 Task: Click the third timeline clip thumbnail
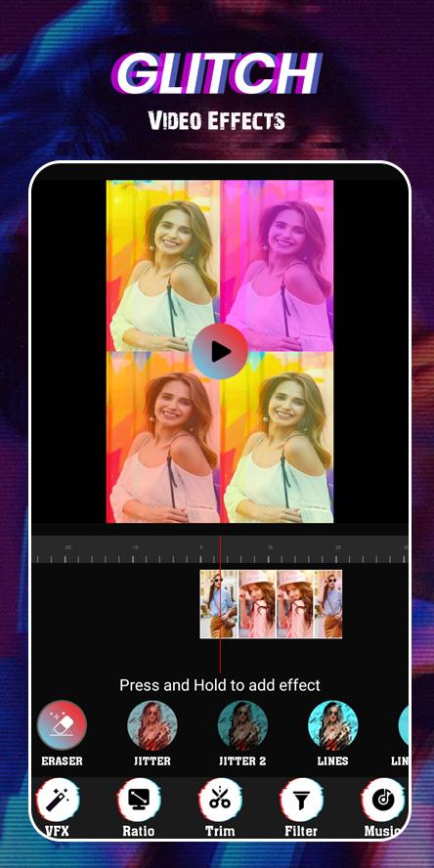(x=295, y=604)
